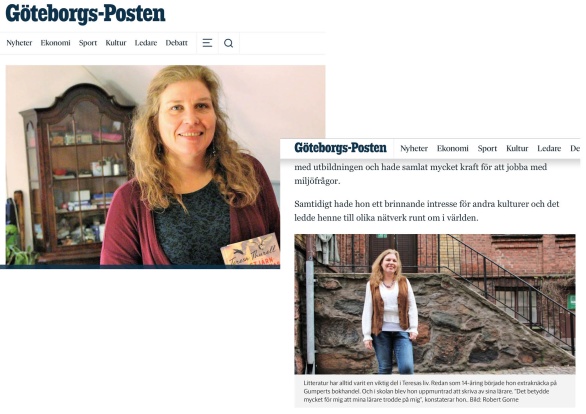Click the small Göteborgs-Posten logo
This screenshot has width=586, height=414.
click(x=340, y=148)
